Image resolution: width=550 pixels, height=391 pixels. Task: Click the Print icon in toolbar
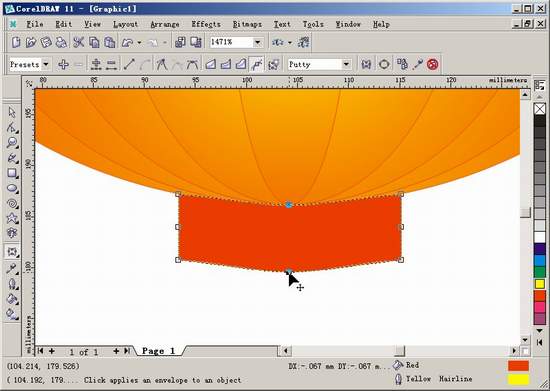[x=61, y=42]
